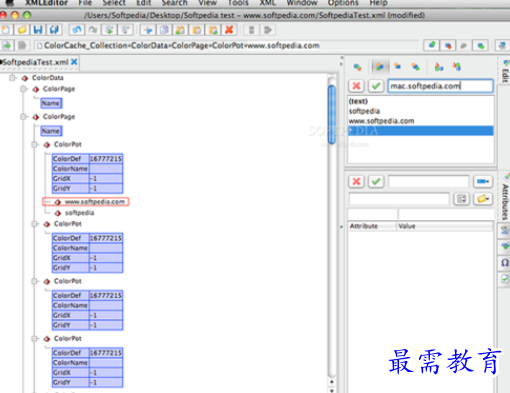Collapse the fourth ColorPot node
Screen dimensions: 510x393
click(34, 338)
